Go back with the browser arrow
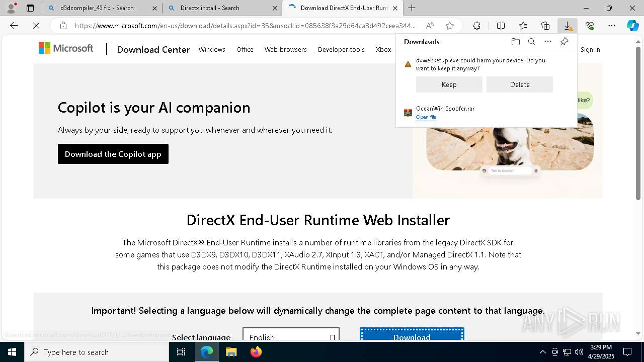 (14, 26)
